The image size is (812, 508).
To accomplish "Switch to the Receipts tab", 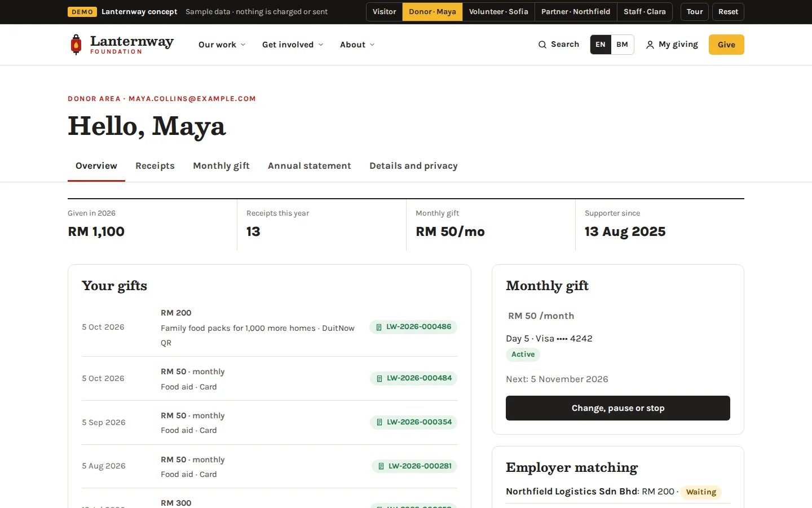I will (x=155, y=166).
